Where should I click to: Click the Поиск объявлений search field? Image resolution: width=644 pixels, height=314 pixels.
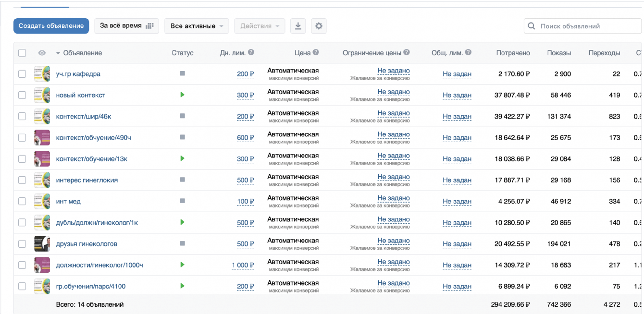[x=587, y=26]
